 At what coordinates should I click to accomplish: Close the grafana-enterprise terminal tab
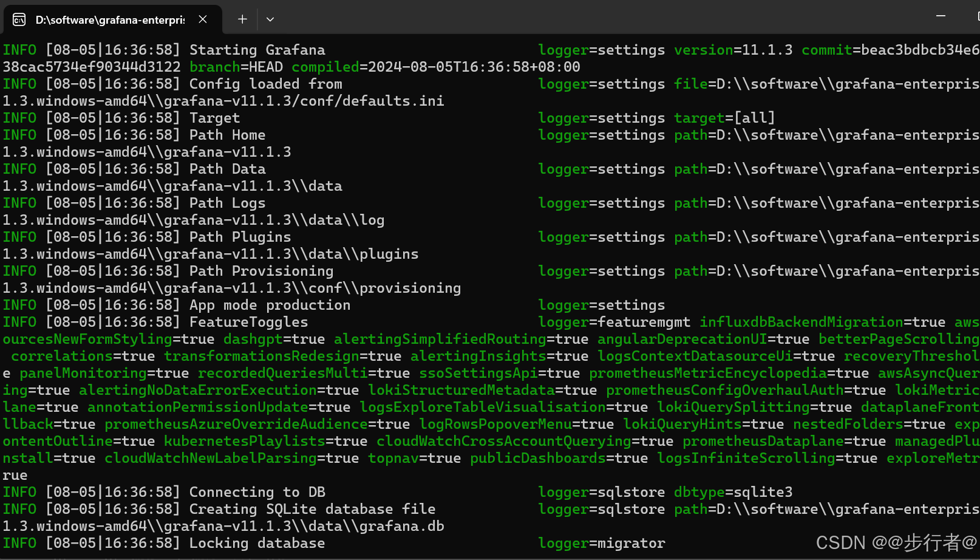pyautogui.click(x=203, y=19)
